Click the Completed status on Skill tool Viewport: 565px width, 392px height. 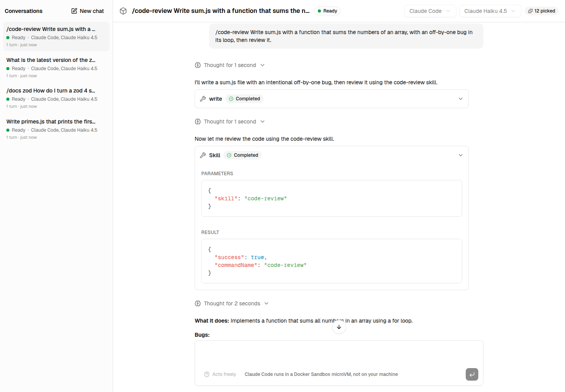(242, 155)
